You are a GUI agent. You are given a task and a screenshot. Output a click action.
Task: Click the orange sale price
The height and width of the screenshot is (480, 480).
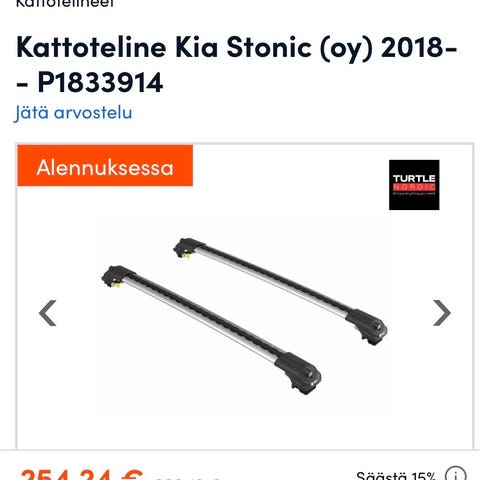[82, 475]
